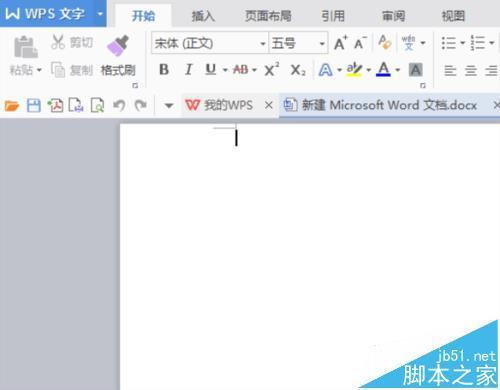Click the 粘贴 text label
The width and height of the screenshot is (500, 390).
[x=21, y=70]
